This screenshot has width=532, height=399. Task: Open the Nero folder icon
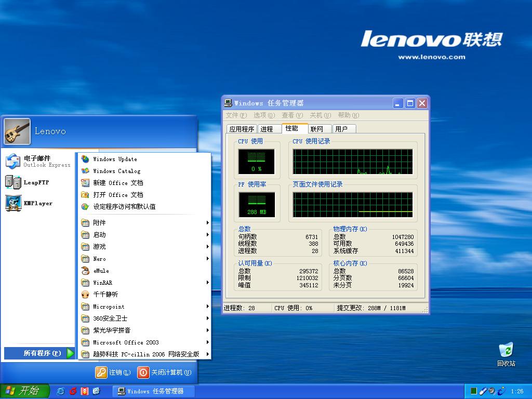[85, 259]
